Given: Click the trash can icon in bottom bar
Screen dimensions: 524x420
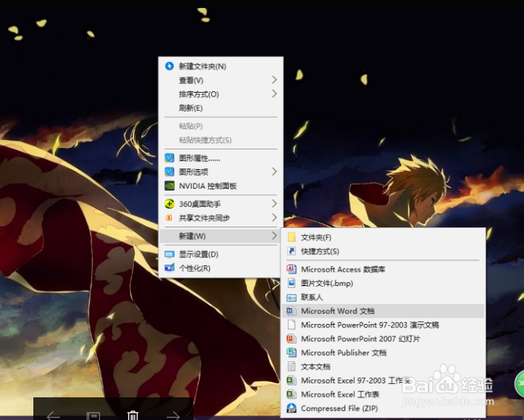Looking at the screenshot, I should coord(133,415).
